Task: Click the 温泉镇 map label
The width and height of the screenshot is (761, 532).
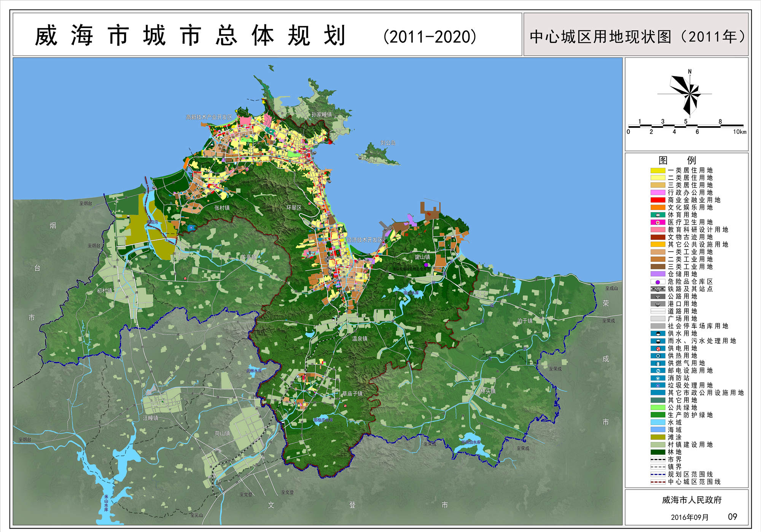Action: point(360,338)
